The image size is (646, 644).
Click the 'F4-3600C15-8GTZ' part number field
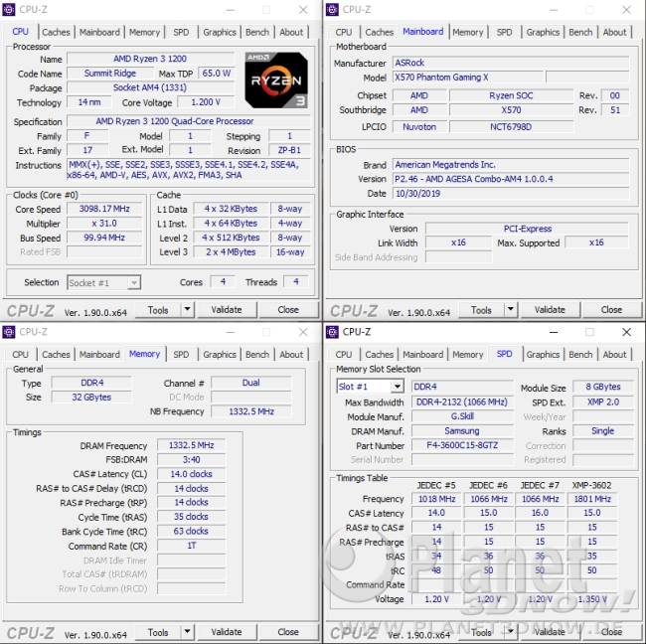462,445
